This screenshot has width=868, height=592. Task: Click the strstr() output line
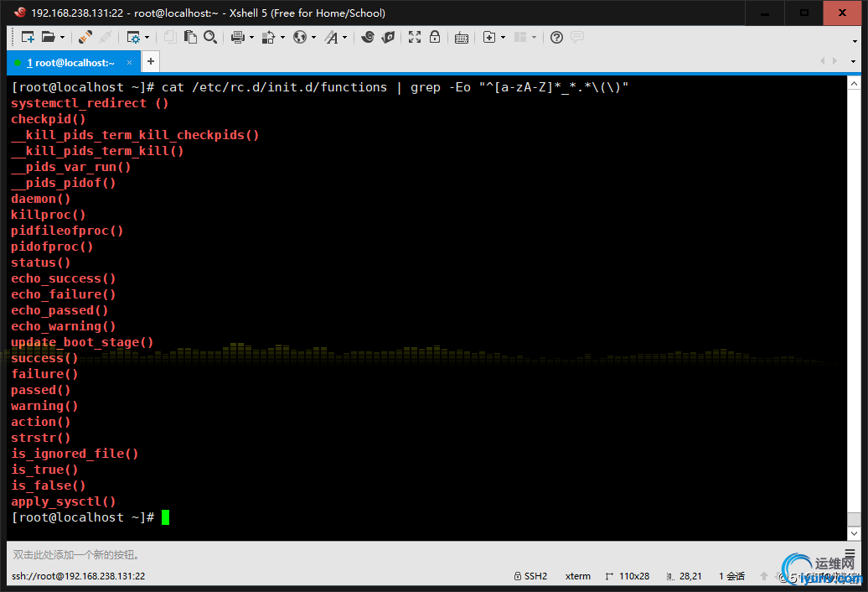(41, 438)
